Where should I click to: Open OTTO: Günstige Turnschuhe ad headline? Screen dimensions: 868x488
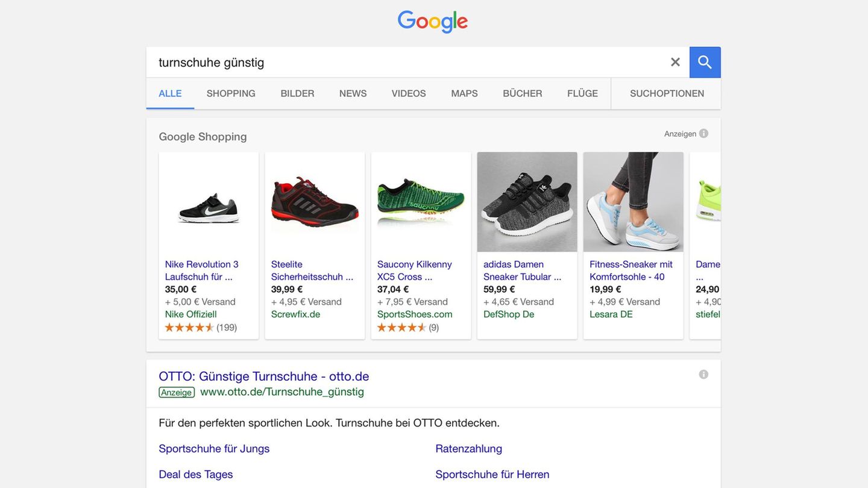click(263, 376)
